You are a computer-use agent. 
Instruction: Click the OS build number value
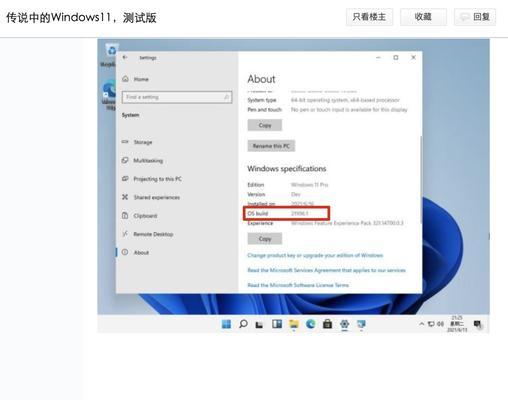click(x=300, y=213)
